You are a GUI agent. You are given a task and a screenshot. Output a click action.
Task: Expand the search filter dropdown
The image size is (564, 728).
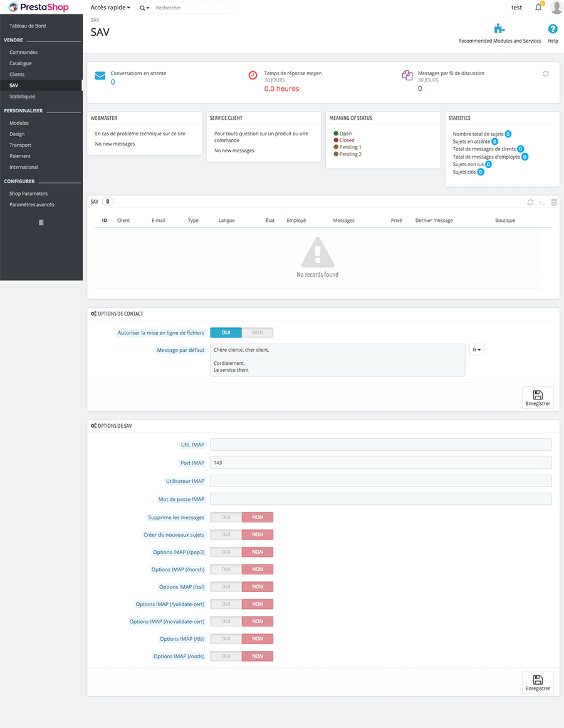tap(145, 8)
